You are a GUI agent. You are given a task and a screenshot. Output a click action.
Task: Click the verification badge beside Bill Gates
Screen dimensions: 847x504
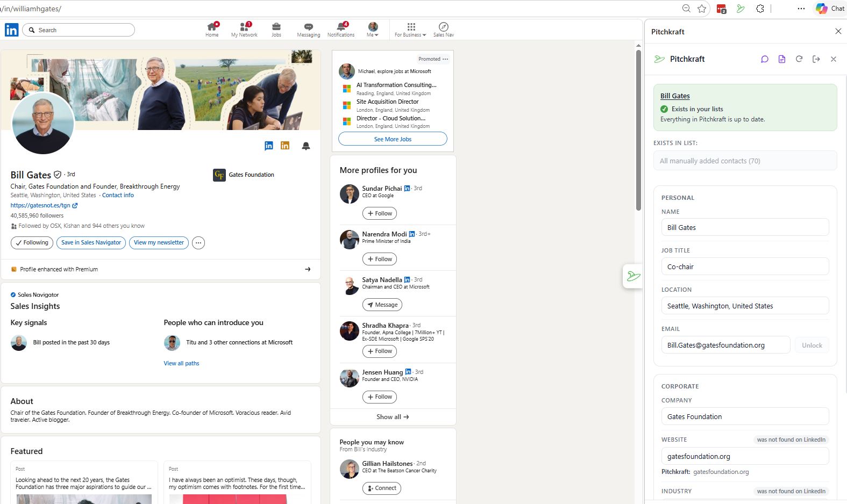pyautogui.click(x=58, y=175)
